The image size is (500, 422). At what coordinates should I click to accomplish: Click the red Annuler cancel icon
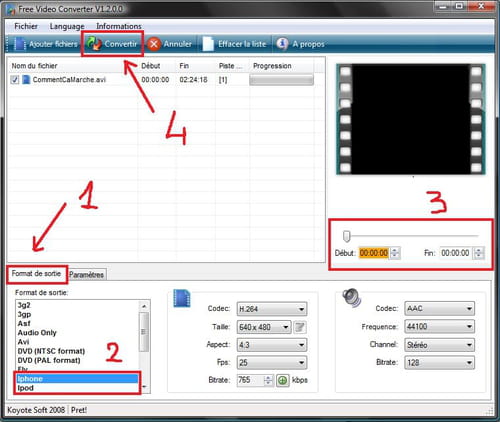154,44
